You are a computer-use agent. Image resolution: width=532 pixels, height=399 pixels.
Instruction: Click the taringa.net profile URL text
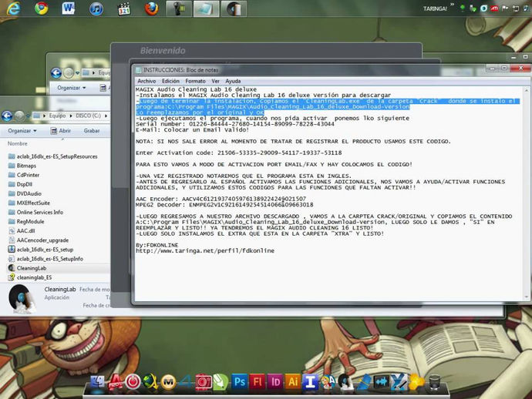point(205,251)
